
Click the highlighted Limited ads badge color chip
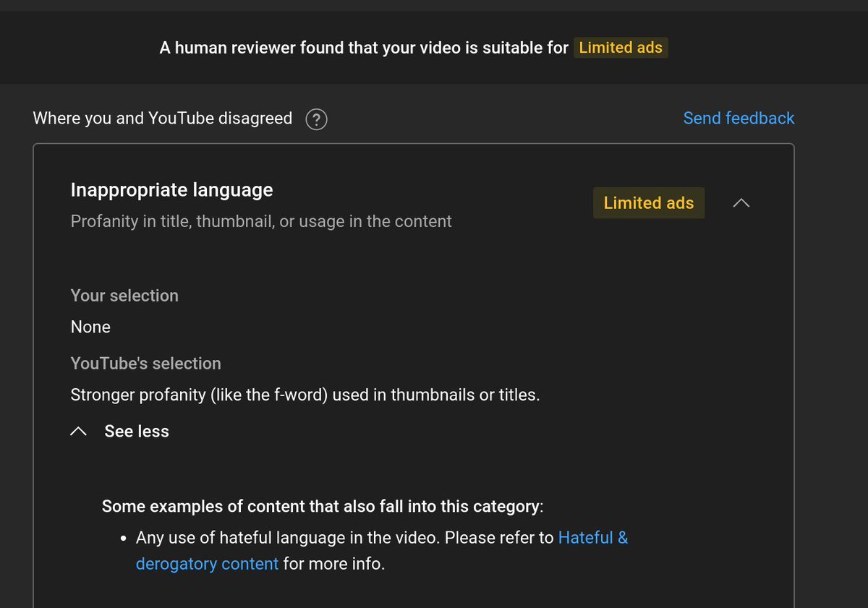click(648, 203)
